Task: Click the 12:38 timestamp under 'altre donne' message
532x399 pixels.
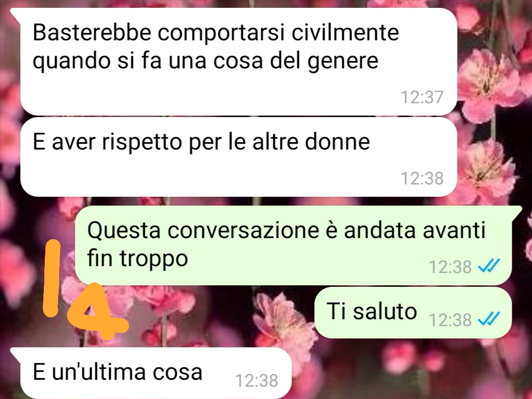Action: (422, 178)
